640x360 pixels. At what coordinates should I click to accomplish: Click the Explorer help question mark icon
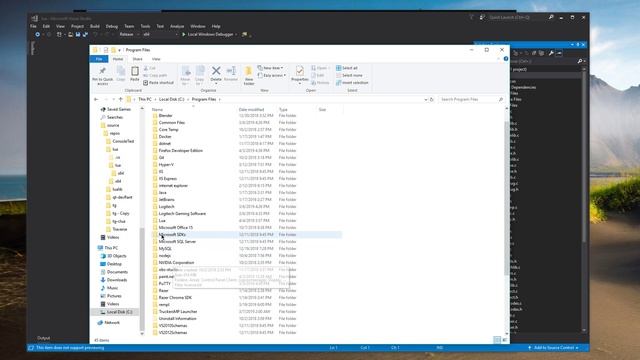click(x=506, y=59)
